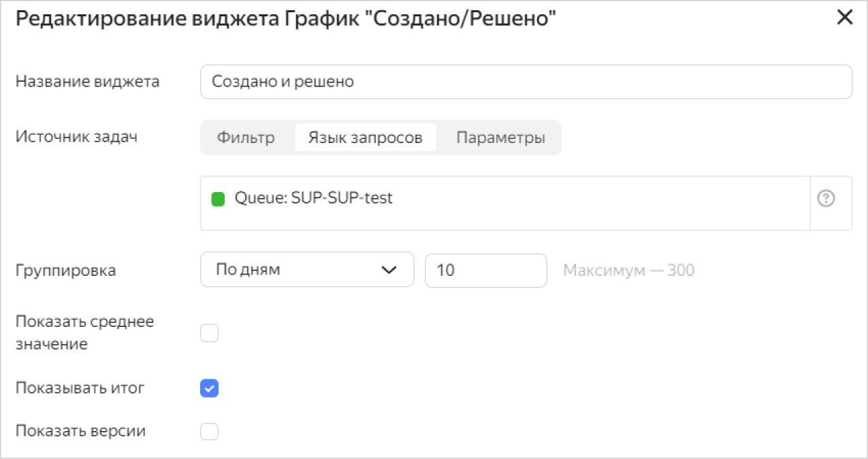This screenshot has height=459, width=868.
Task: Click the "Показать версии" label text
Action: click(x=80, y=431)
